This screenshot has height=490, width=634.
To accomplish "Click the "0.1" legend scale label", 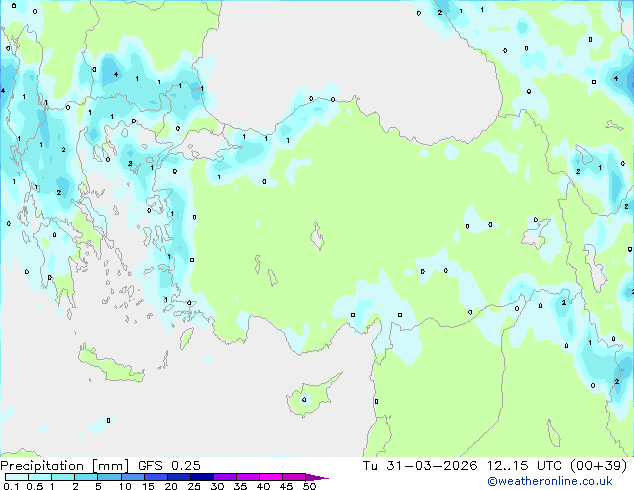I will coord(11,486).
